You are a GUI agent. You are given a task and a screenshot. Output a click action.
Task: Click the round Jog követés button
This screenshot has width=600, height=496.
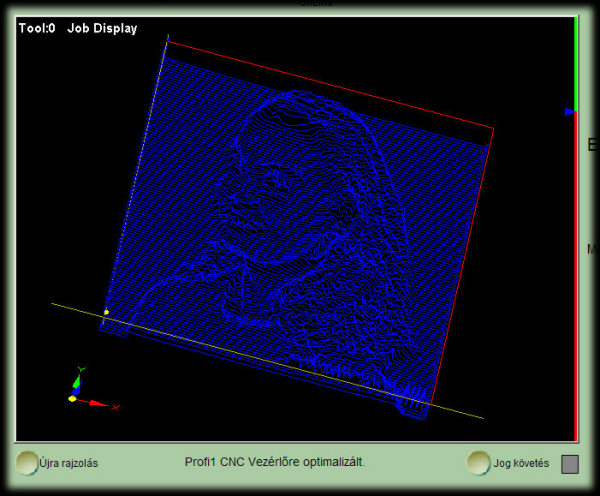(478, 463)
